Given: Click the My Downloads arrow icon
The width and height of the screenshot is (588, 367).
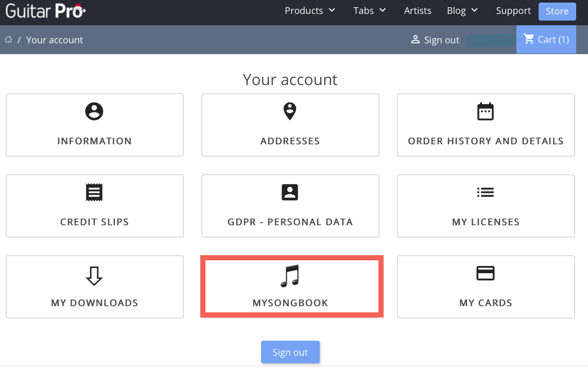Looking at the screenshot, I should 94,276.
